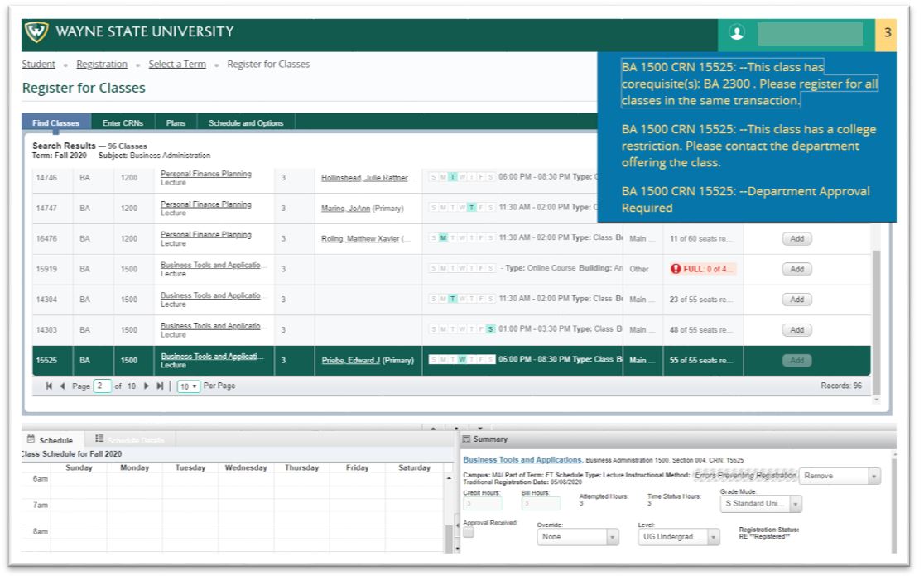924x580 pixels.
Task: Open the user profile icon
Action: [x=737, y=33]
